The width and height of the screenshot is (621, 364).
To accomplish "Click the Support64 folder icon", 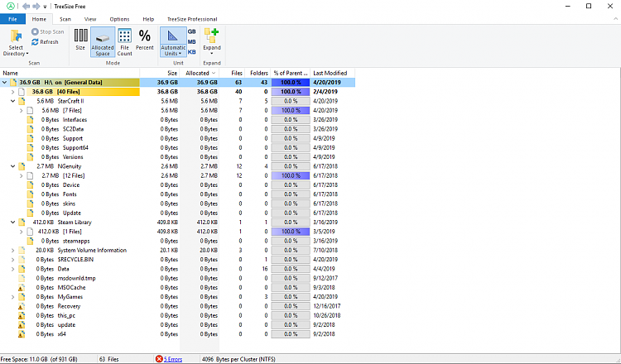I will coord(30,147).
